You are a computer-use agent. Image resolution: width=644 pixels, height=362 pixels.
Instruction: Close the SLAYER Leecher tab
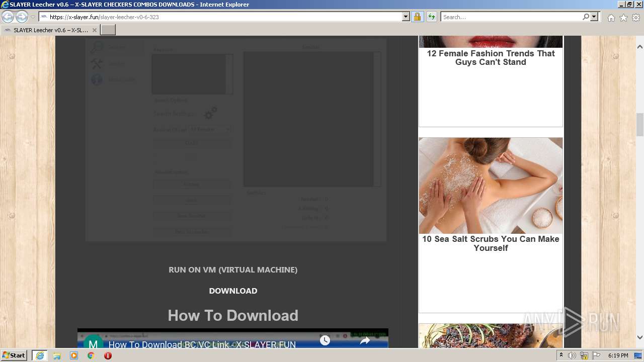(x=95, y=30)
